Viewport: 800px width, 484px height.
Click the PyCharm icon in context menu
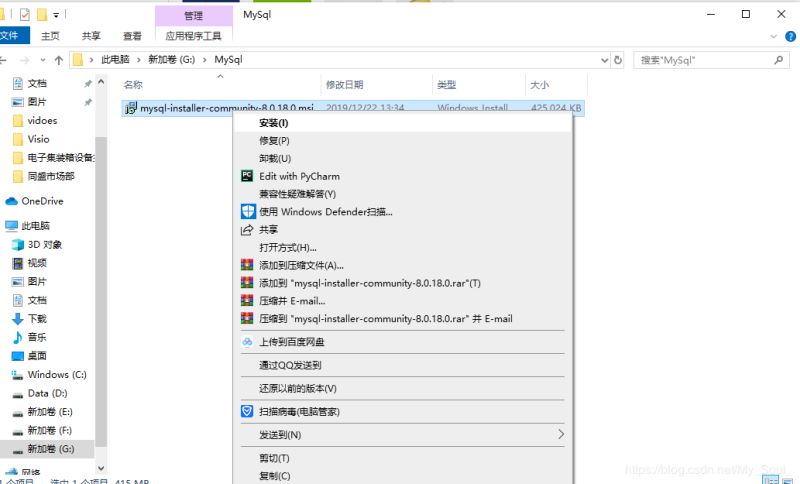tap(247, 176)
